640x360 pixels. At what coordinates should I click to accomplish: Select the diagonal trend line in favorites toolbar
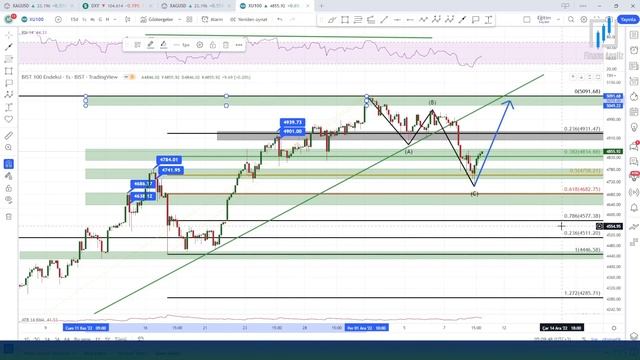point(384,19)
